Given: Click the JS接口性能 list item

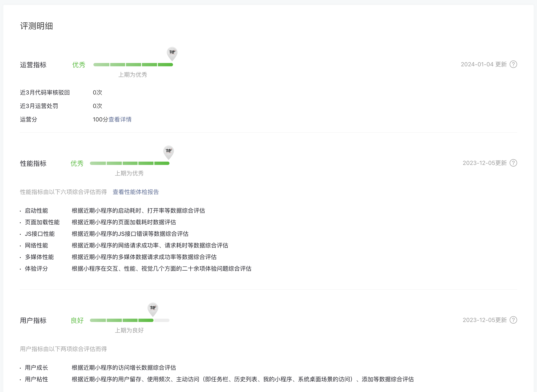Looking at the screenshot, I should pyautogui.click(x=40, y=234).
